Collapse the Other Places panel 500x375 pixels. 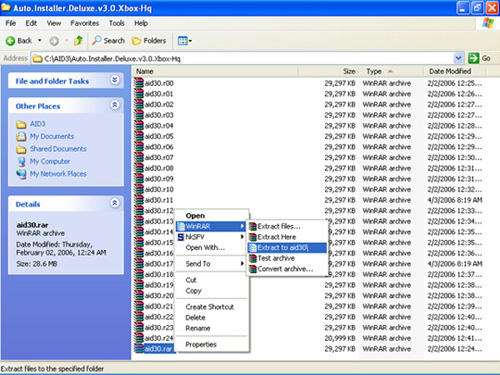[115, 105]
